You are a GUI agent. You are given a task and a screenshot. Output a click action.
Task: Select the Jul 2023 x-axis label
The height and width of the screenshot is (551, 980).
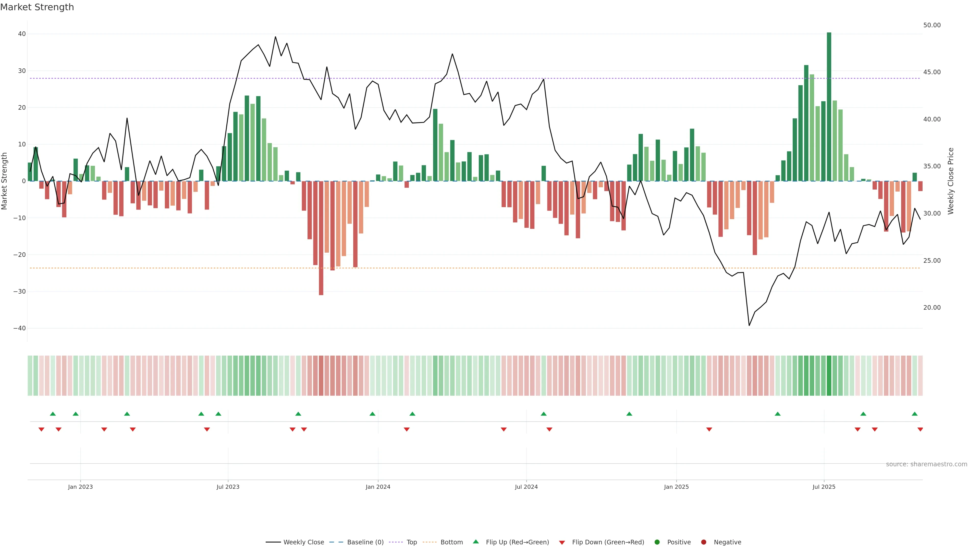tap(228, 487)
